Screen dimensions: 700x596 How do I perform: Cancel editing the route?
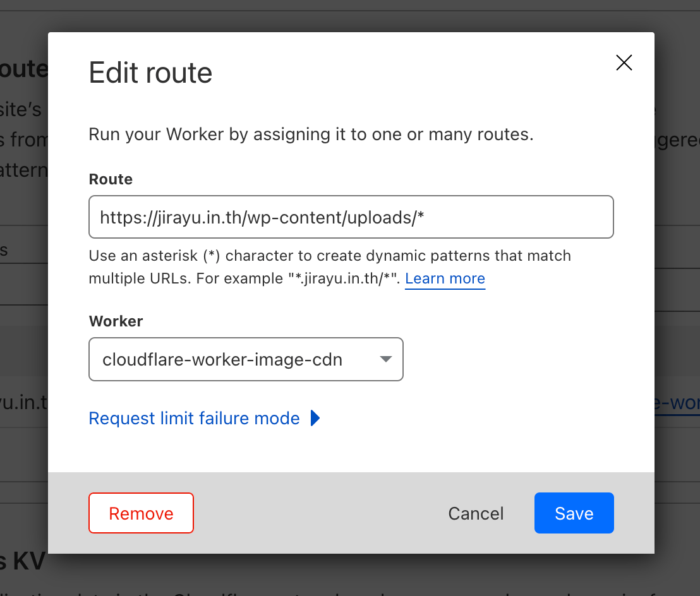(x=476, y=513)
